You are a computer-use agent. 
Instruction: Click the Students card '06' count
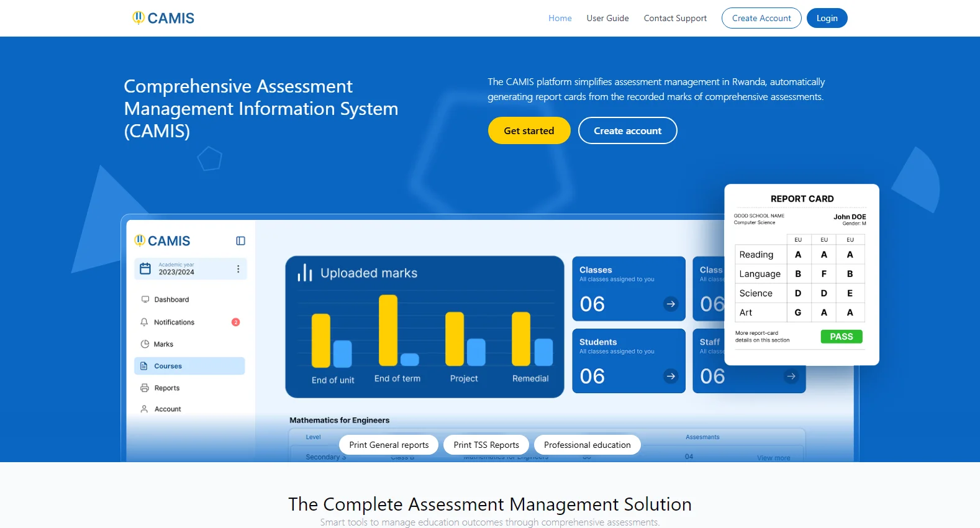592,376
